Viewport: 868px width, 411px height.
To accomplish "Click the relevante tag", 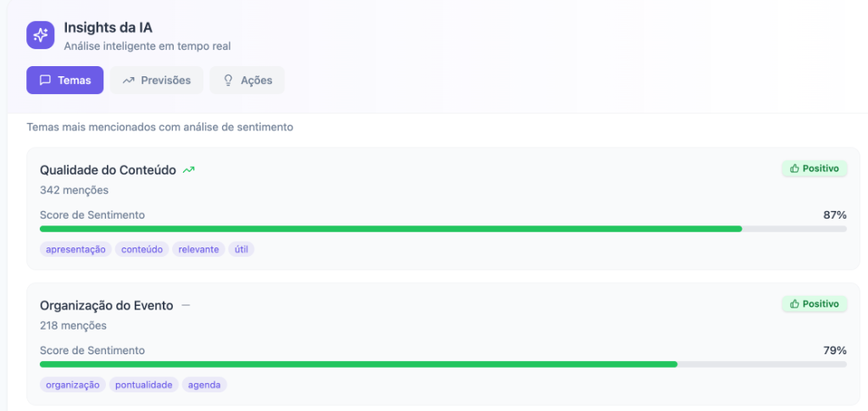I will [198, 249].
